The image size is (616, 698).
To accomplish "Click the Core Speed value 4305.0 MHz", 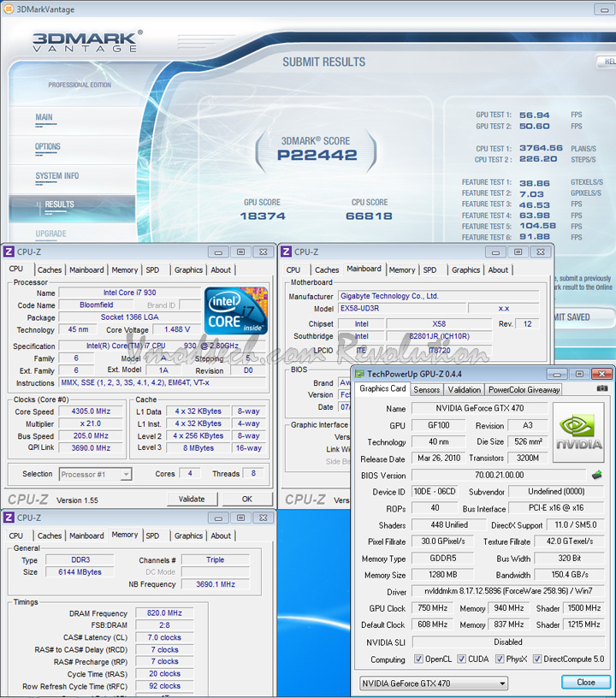I will click(x=91, y=411).
